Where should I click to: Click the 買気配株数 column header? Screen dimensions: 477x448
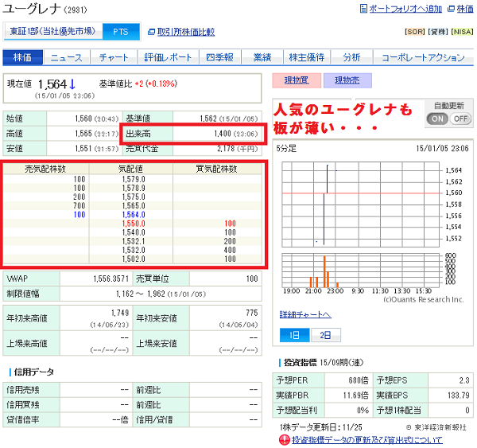pos(216,169)
